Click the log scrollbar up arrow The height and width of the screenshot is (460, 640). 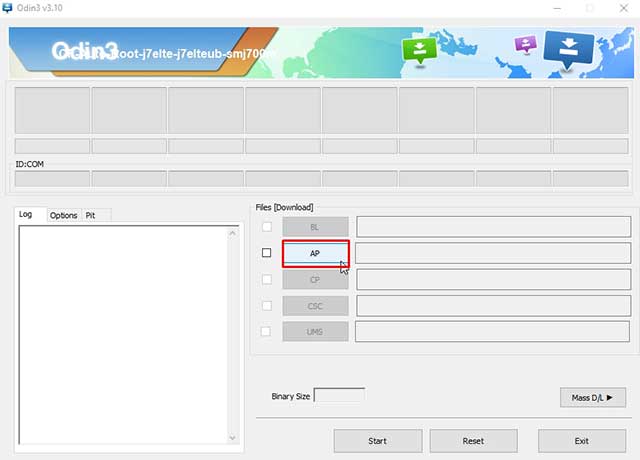pos(232,233)
